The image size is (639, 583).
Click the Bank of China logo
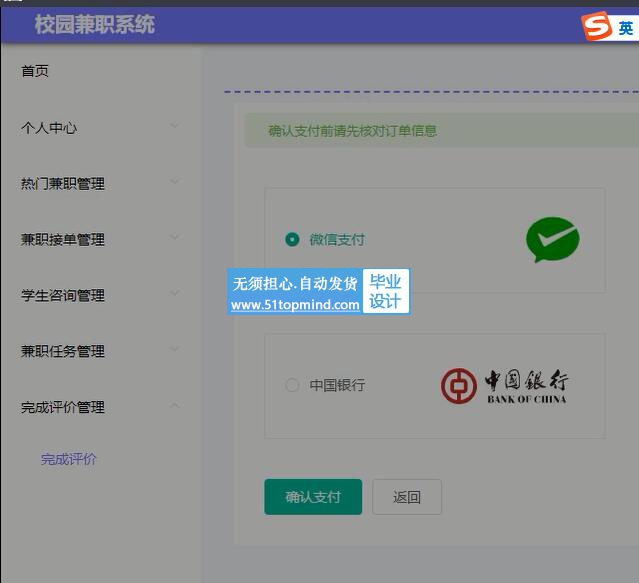(x=505, y=386)
